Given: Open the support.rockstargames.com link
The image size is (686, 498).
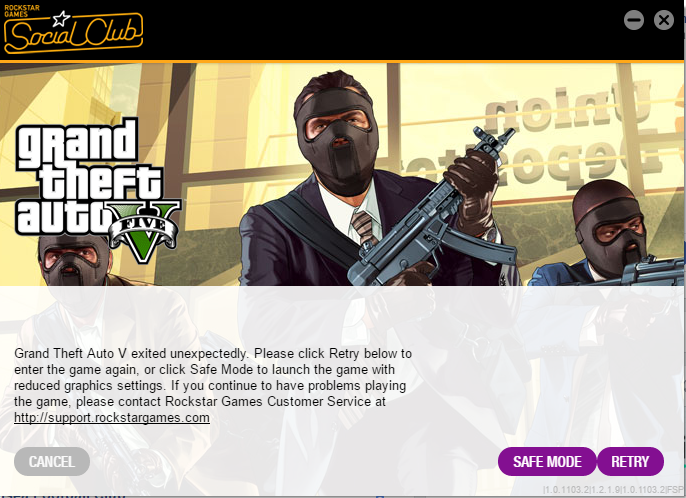Looking at the screenshot, I should coord(112,417).
